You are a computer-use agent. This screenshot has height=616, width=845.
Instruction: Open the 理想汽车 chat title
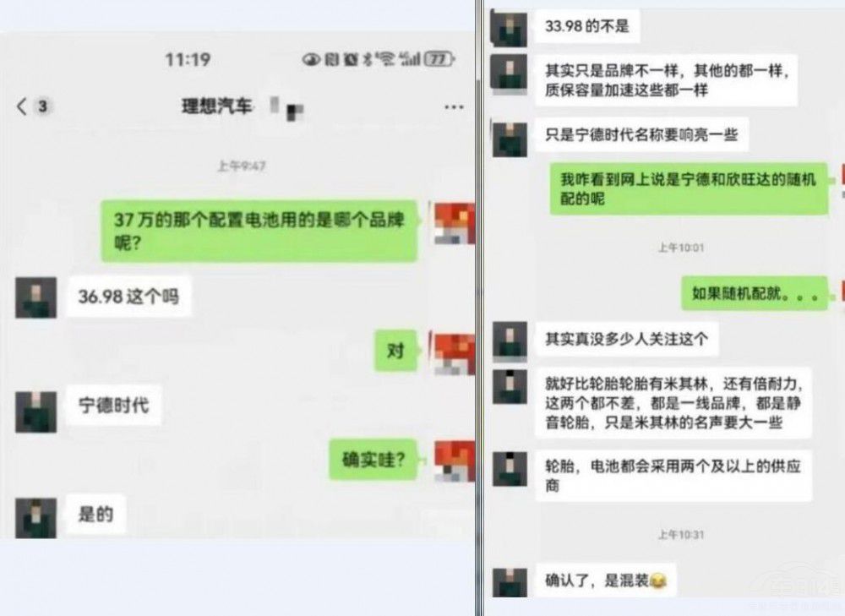tap(216, 106)
